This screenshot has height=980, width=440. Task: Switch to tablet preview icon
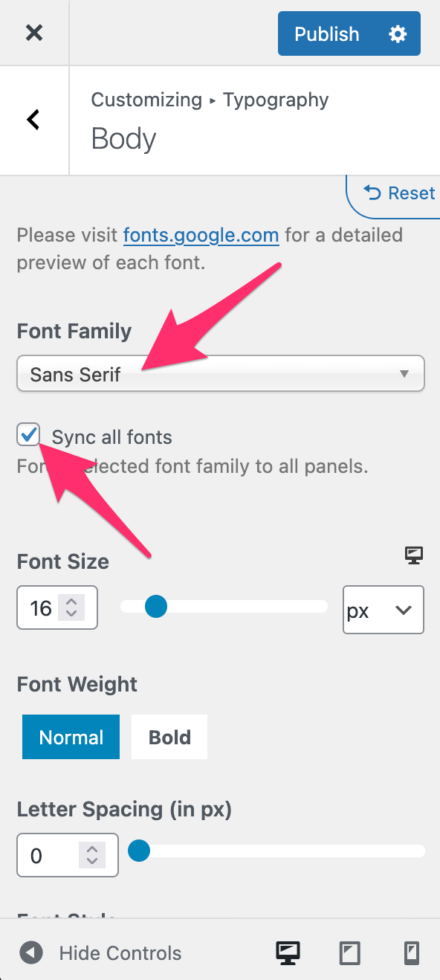(x=349, y=953)
